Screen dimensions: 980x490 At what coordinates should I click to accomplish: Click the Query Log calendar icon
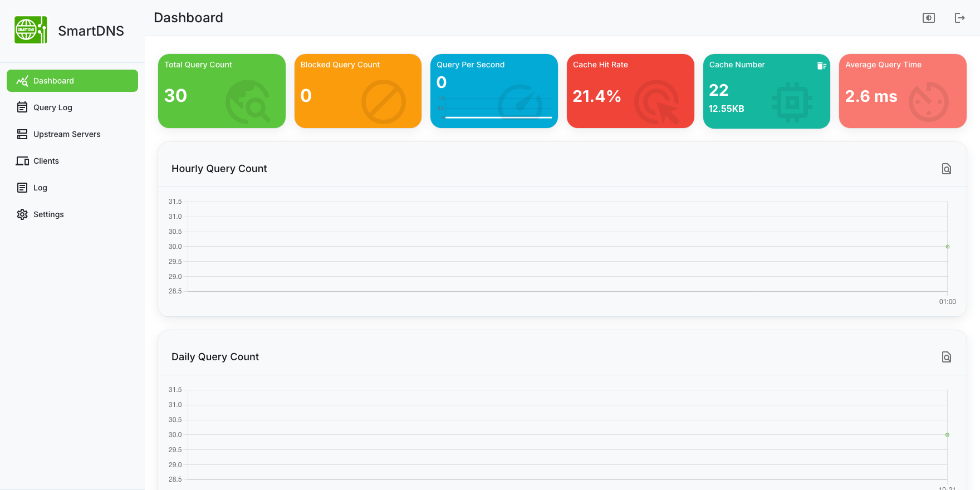pos(22,107)
